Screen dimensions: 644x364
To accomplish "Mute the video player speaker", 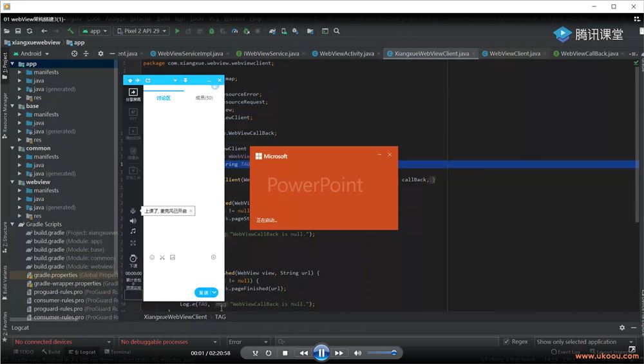I will click(x=357, y=353).
